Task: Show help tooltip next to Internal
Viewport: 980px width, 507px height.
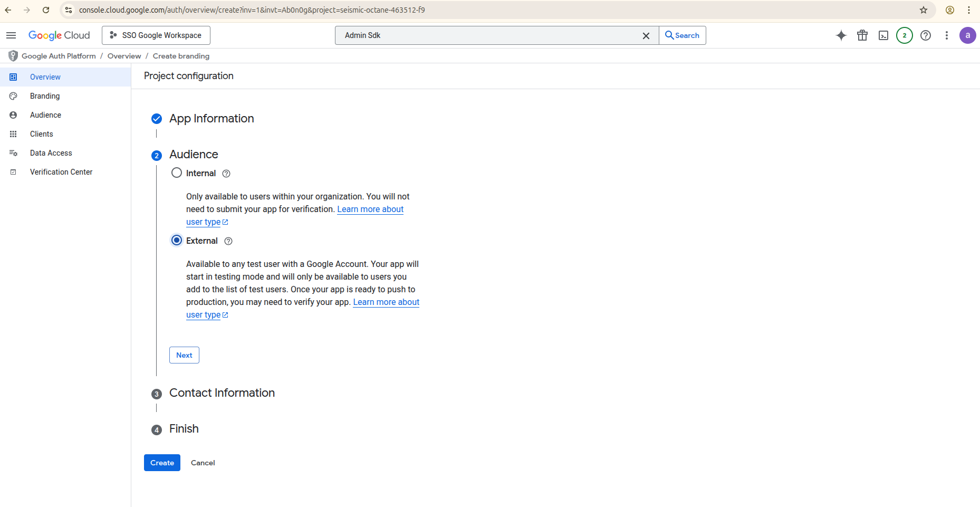Action: [226, 174]
